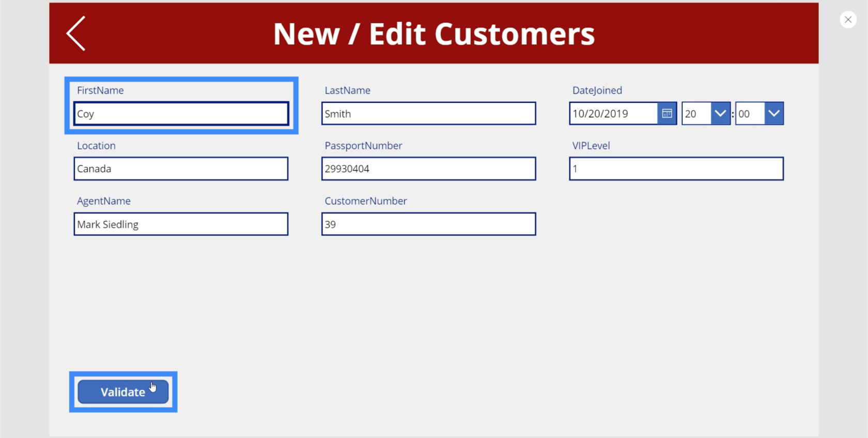Select the LastName field containing Smith
The height and width of the screenshot is (438, 868).
(428, 113)
